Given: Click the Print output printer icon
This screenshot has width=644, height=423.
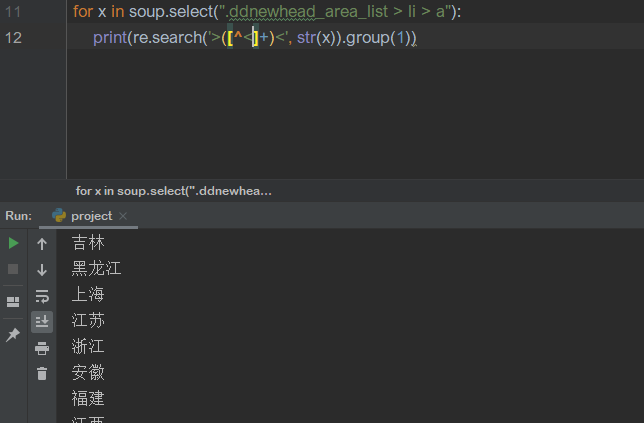Looking at the screenshot, I should pyautogui.click(x=42, y=348).
